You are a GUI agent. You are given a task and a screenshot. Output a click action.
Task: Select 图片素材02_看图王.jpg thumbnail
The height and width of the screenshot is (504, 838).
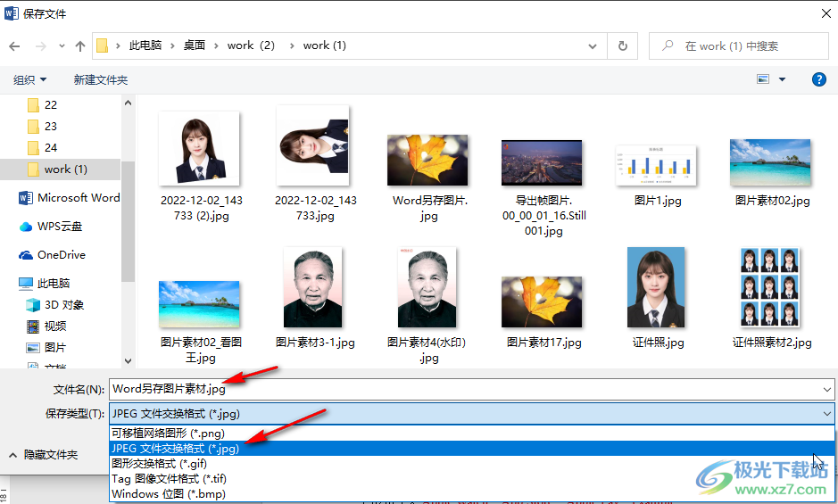(x=199, y=304)
